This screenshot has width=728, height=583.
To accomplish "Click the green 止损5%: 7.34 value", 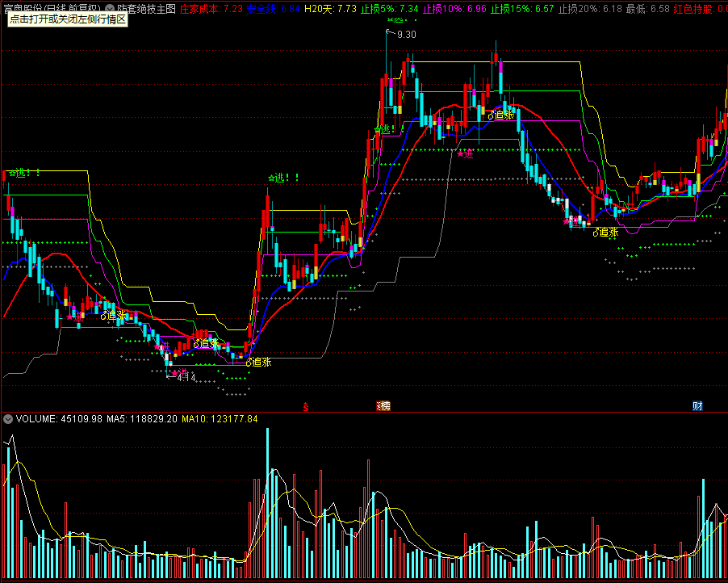I will click(390, 8).
